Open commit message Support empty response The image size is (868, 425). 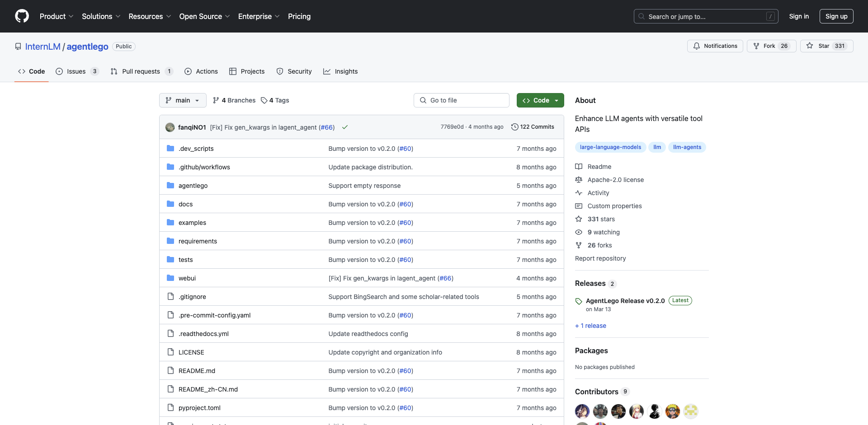pos(364,186)
